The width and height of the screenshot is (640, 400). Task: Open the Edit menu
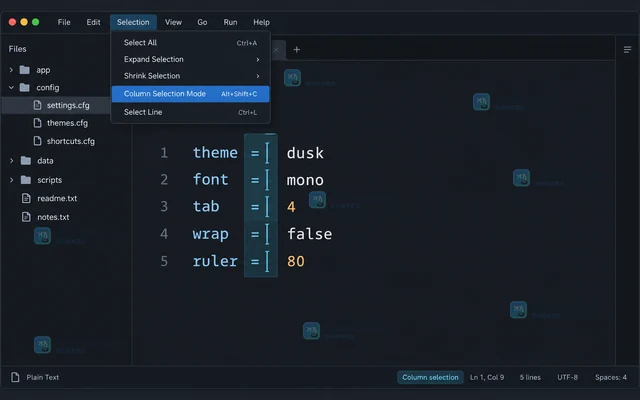(93, 22)
